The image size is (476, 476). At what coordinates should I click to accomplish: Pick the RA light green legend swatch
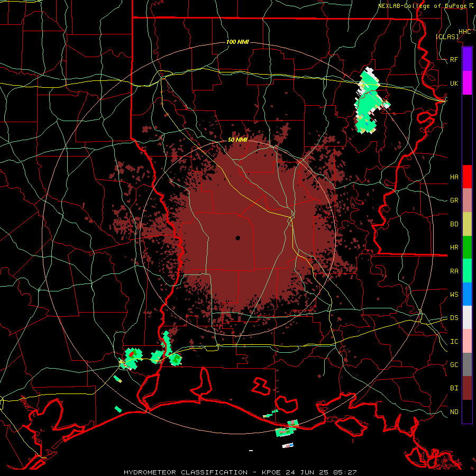467,271
